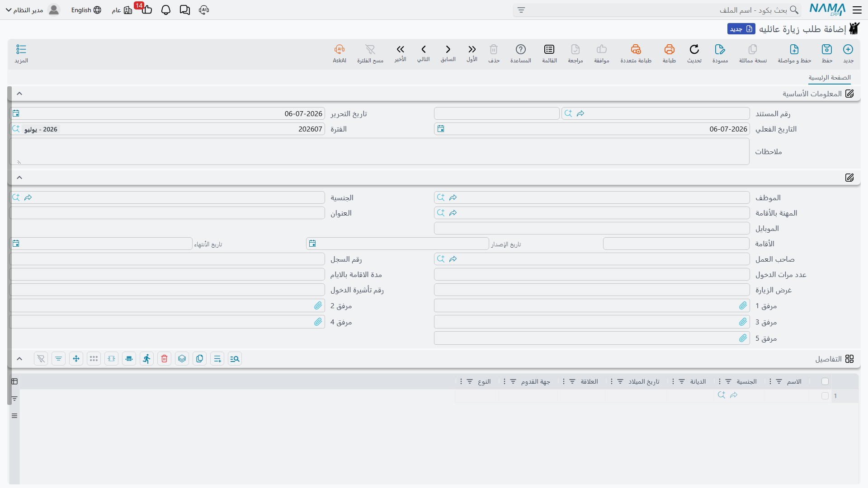Screen dimensions: 868x488
Task: Click the vertical scrollbar on the left edge
Action: click(x=9, y=245)
